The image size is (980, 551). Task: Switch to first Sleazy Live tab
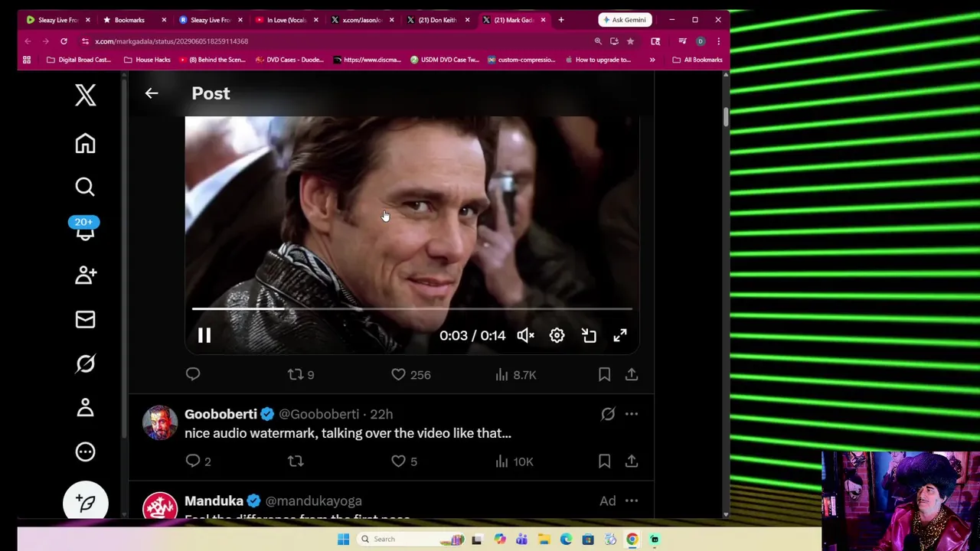tap(59, 20)
